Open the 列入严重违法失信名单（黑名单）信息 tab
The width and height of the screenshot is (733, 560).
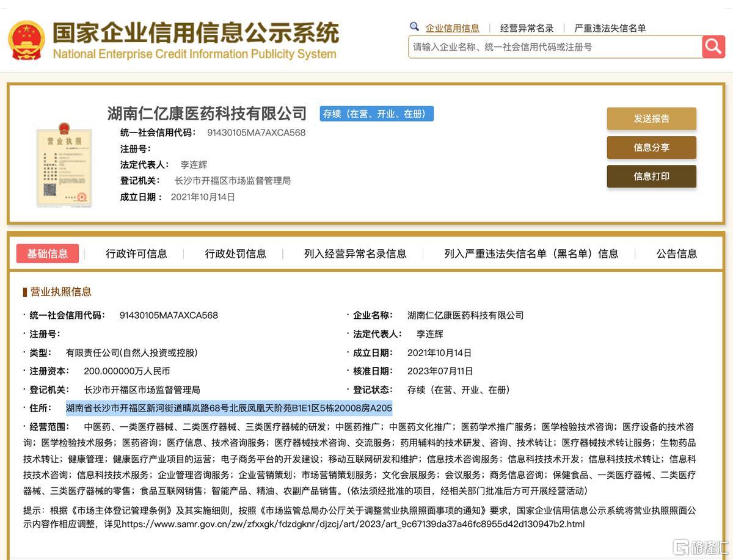(x=531, y=253)
